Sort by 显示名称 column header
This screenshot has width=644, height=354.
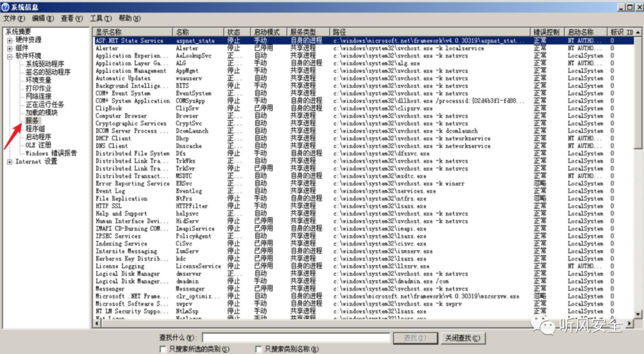pyautogui.click(x=132, y=32)
